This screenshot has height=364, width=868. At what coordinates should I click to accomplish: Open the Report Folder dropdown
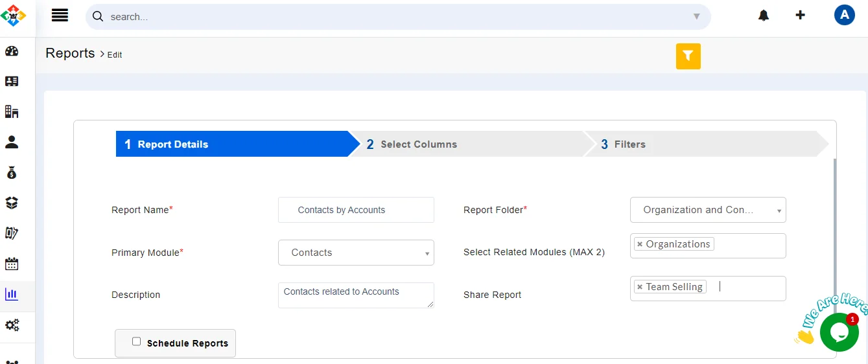tap(708, 210)
